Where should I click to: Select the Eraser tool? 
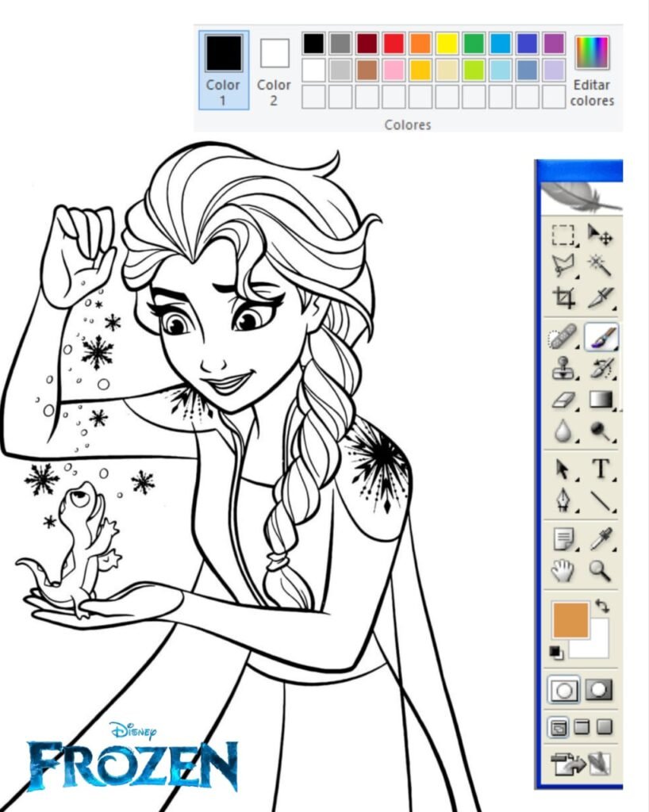pos(563,400)
